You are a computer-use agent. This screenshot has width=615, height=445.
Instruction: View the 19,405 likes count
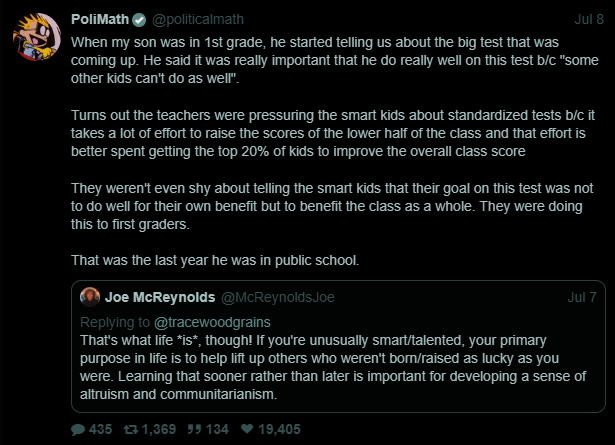click(x=279, y=429)
